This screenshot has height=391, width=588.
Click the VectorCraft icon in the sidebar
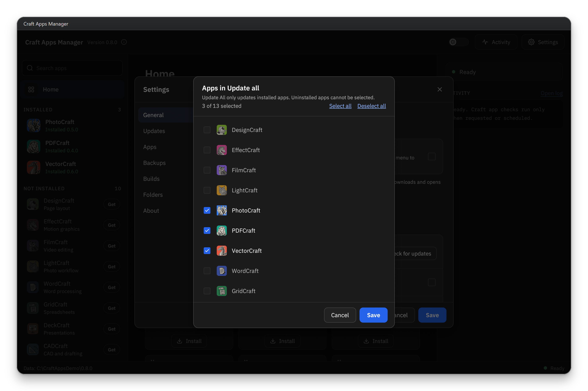point(33,167)
